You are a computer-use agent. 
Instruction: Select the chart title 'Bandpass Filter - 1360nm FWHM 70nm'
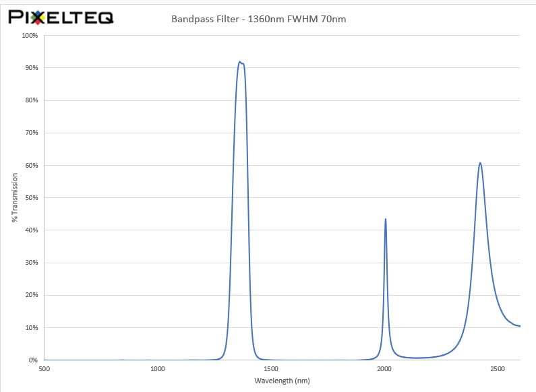(x=259, y=19)
